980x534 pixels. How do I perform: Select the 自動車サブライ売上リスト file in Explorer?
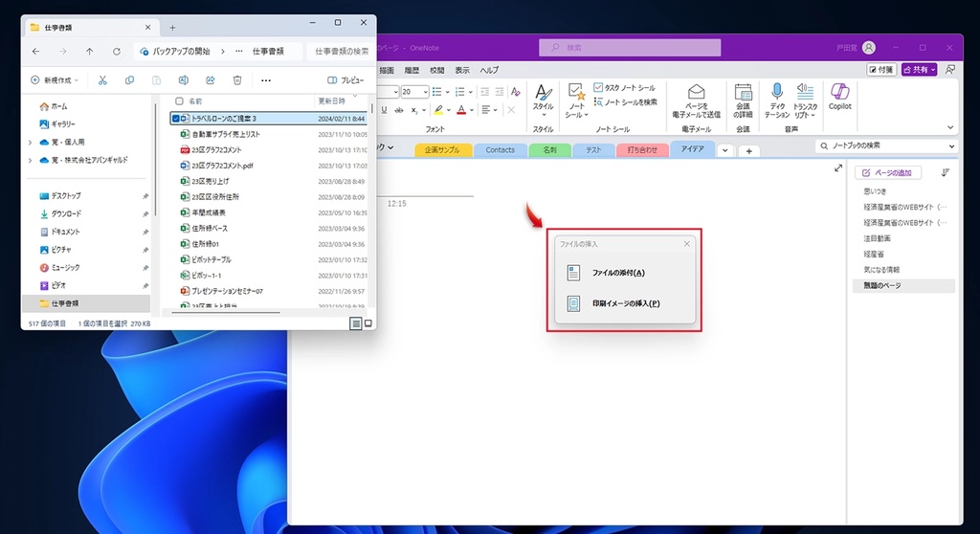pos(226,134)
